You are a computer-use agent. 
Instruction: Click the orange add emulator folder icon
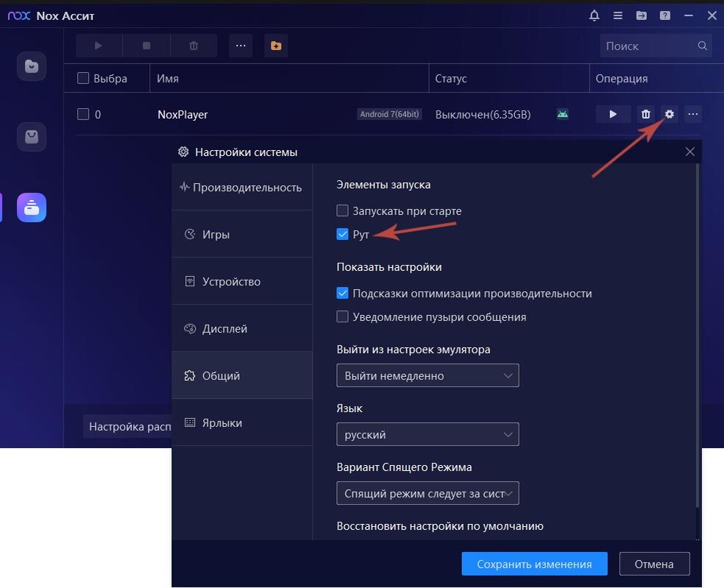(x=276, y=46)
